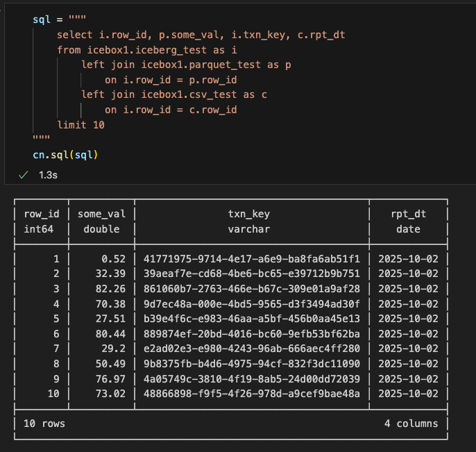Click txn_key starting with b39e4f6c
This screenshot has height=452, width=476.
[252, 319]
